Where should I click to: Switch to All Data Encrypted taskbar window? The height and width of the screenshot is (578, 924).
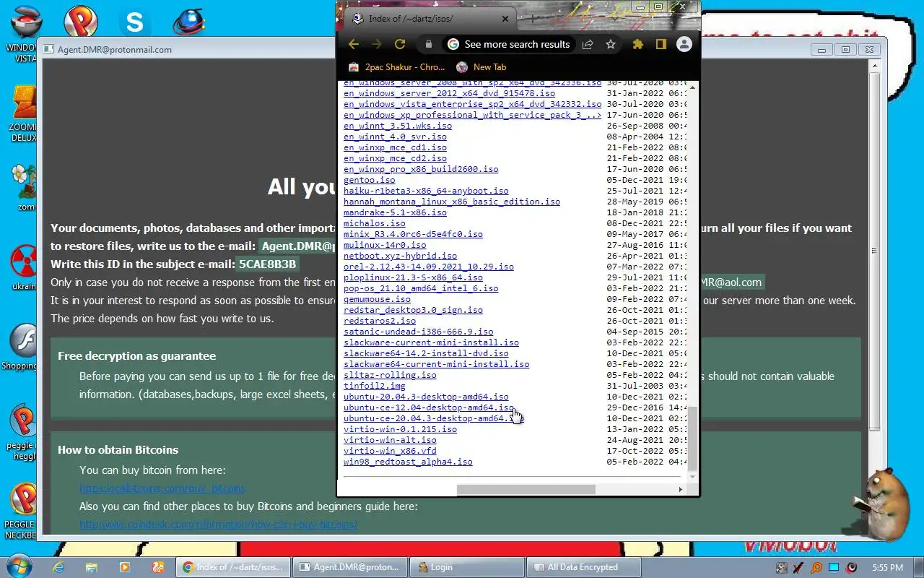584,567
